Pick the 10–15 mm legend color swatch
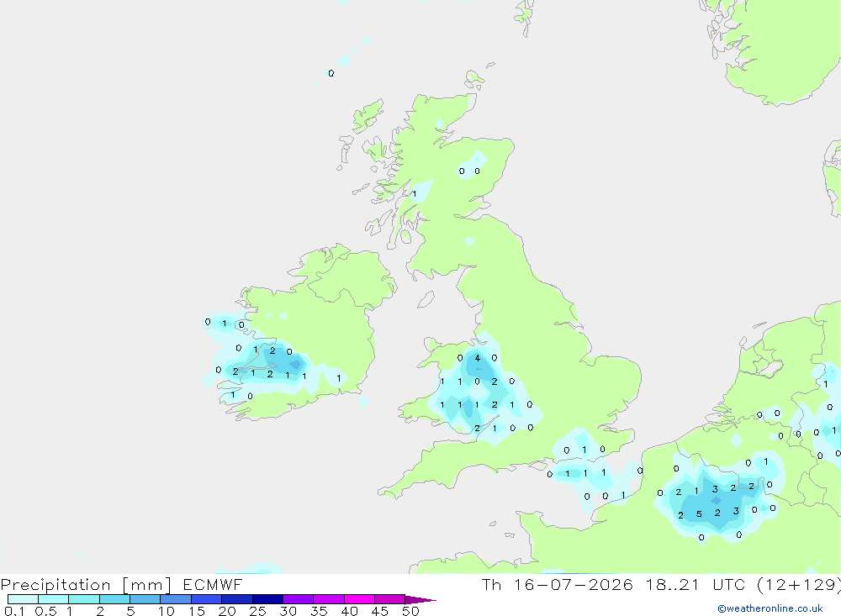841x616 pixels. [x=176, y=599]
